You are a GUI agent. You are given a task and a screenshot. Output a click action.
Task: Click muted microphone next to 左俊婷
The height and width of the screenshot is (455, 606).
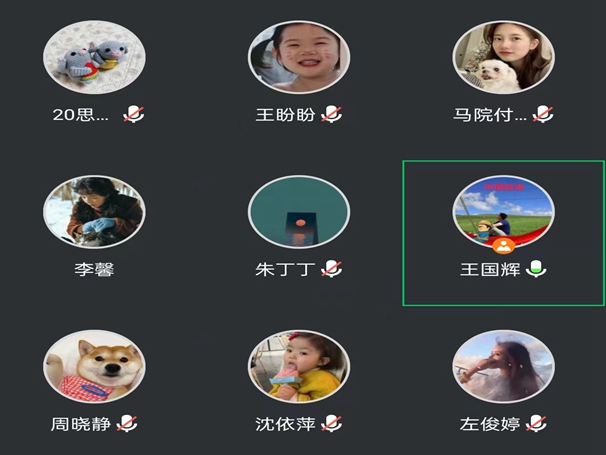[536, 424]
